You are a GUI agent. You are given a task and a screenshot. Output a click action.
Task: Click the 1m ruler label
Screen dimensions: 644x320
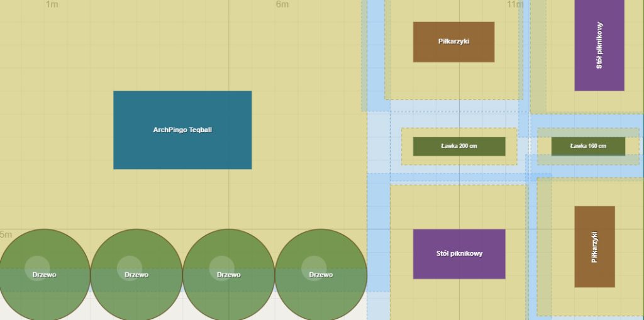[x=52, y=5]
